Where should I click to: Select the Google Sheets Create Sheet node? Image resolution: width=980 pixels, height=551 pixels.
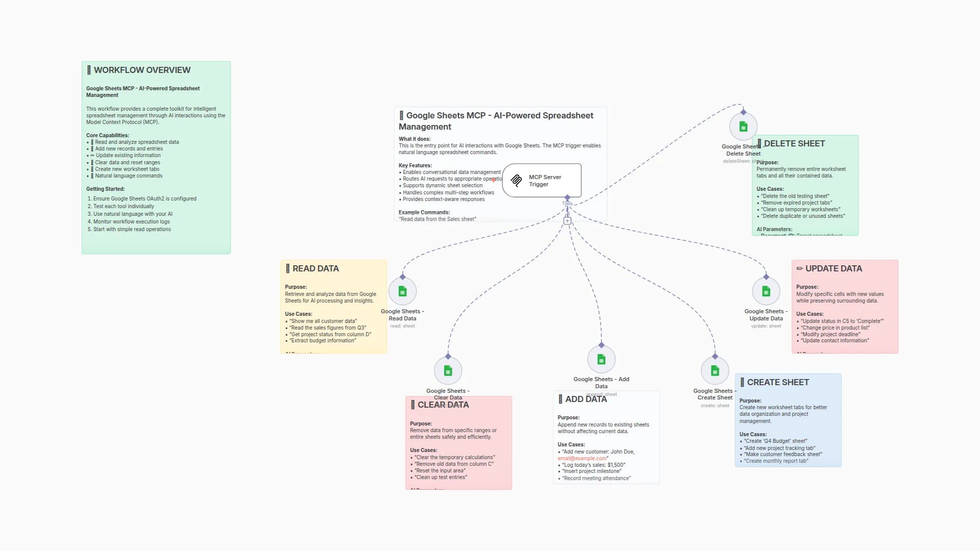[715, 371]
